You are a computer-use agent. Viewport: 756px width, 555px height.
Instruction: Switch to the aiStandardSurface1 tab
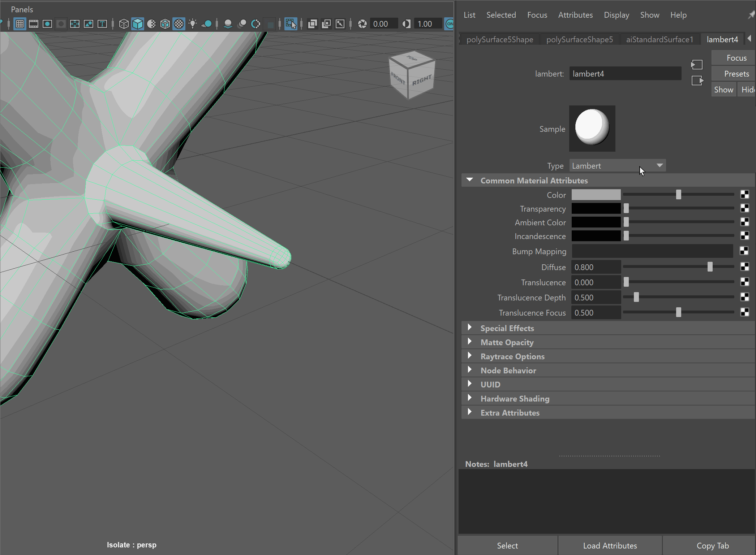coord(660,39)
